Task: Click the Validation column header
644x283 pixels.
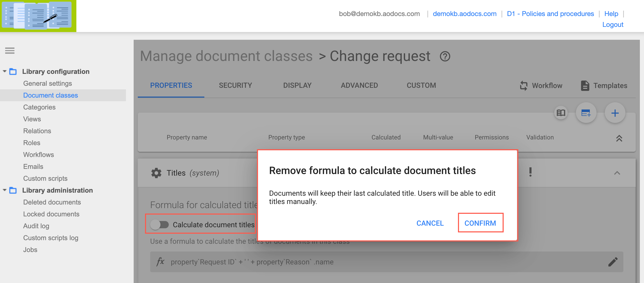Action: point(540,137)
